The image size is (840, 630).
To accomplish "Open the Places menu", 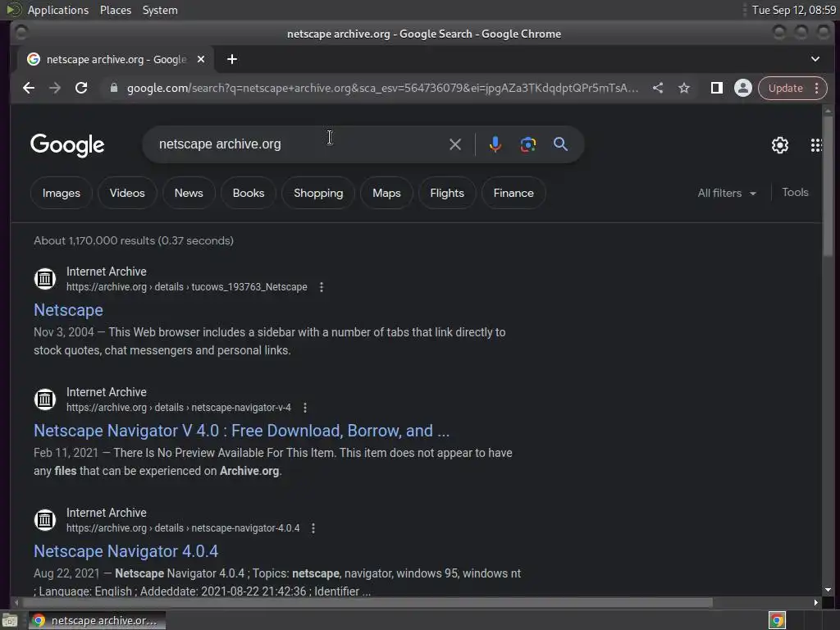I will 116,10.
